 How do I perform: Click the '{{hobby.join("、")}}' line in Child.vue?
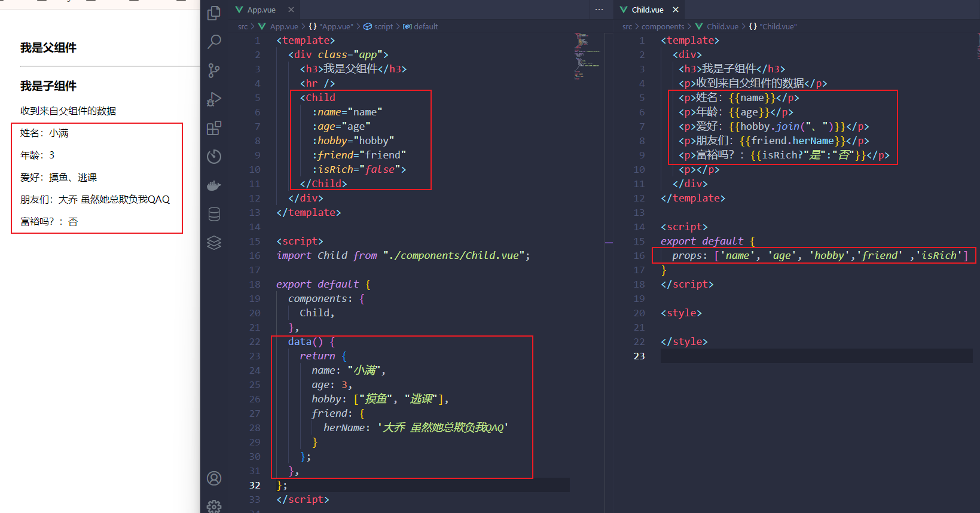[774, 126]
